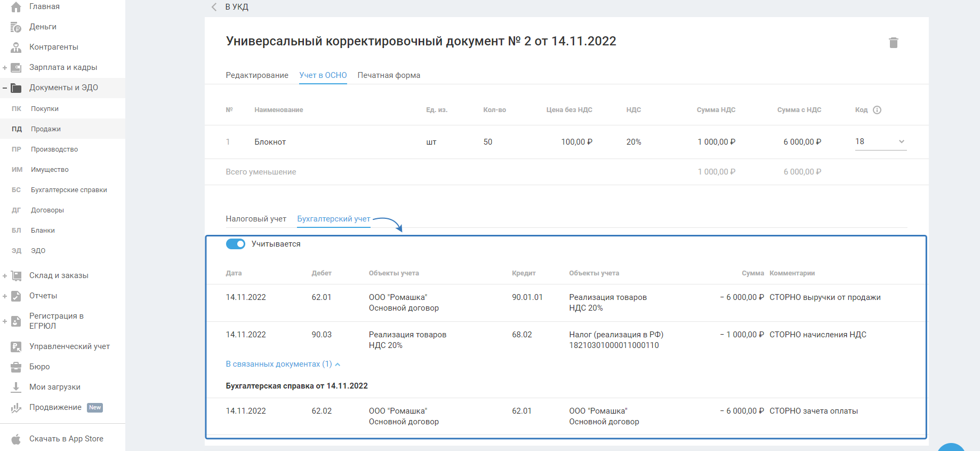This screenshot has width=980, height=451.
Task: Switch to Налоговый учет tab
Action: [x=256, y=219]
